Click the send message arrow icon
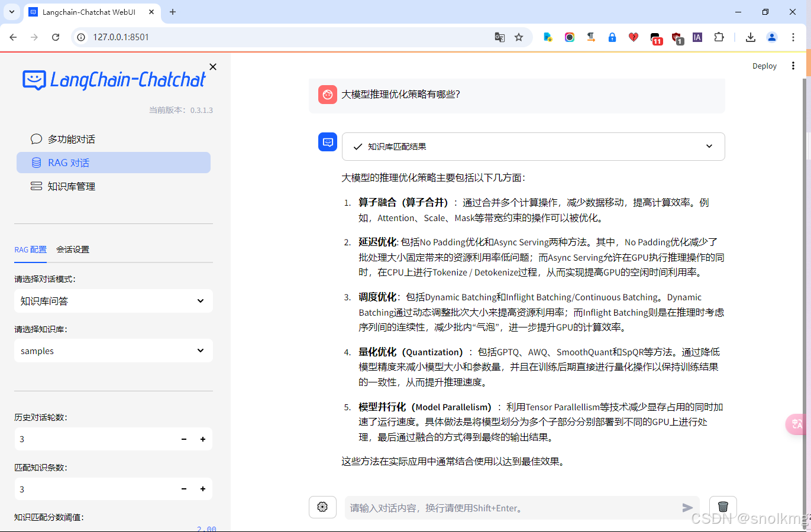The image size is (811, 532). coord(687,507)
